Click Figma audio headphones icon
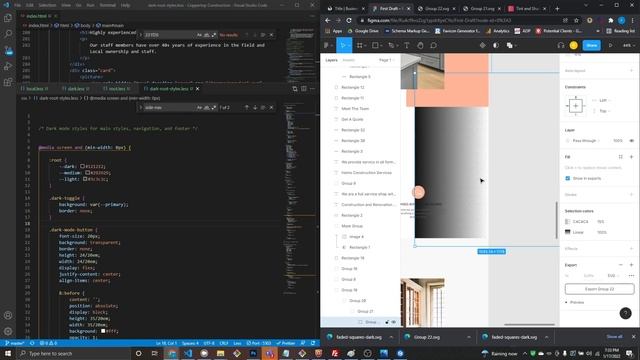This screenshot has width=640, height=360. click(x=561, y=45)
